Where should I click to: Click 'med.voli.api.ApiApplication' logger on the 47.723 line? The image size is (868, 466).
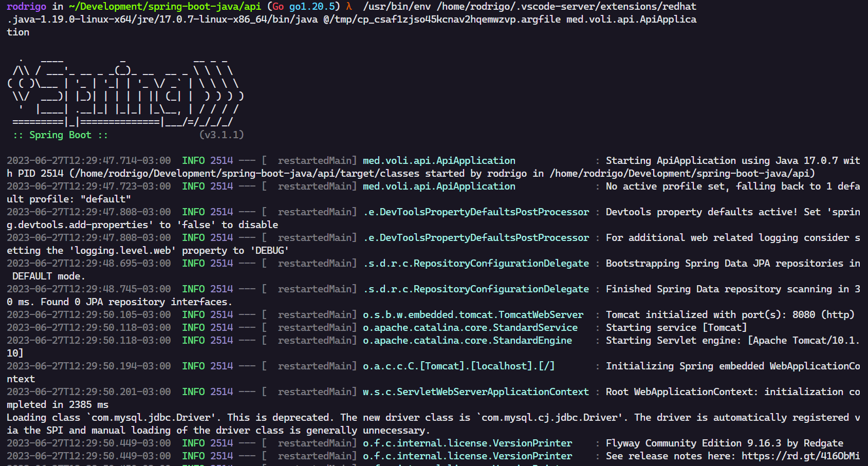(x=439, y=186)
